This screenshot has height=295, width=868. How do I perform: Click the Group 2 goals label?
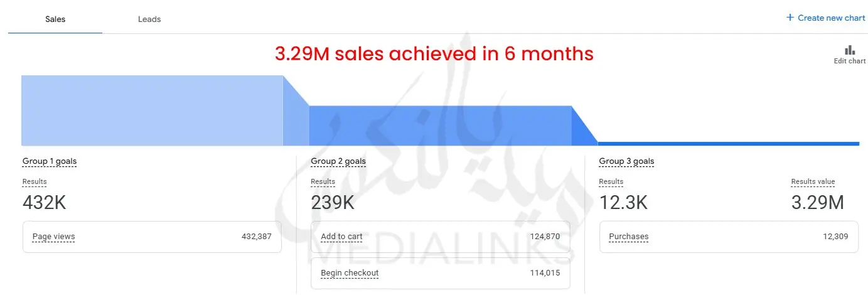[338, 161]
